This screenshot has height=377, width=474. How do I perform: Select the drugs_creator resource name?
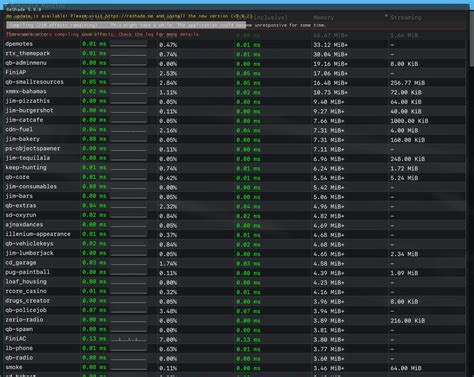click(28, 301)
